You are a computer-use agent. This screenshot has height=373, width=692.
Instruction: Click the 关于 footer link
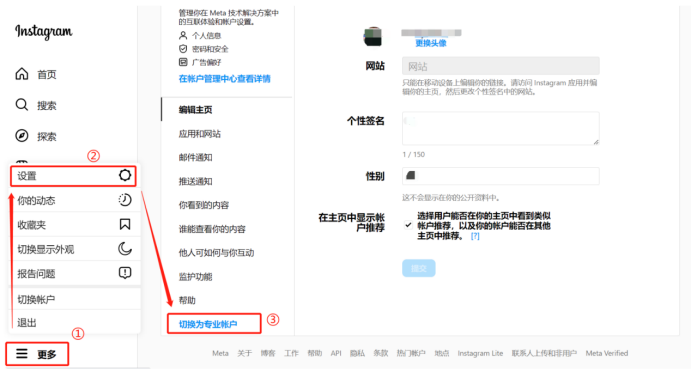(x=244, y=353)
